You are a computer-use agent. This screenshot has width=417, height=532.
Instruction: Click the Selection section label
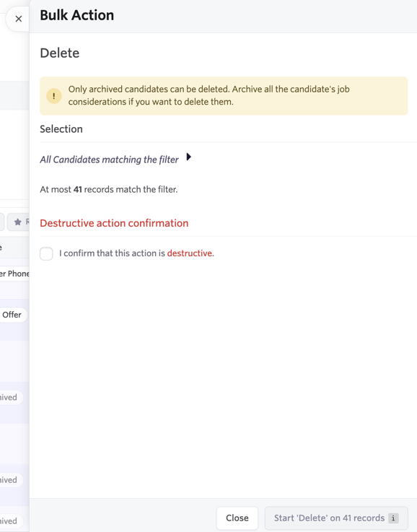[61, 129]
